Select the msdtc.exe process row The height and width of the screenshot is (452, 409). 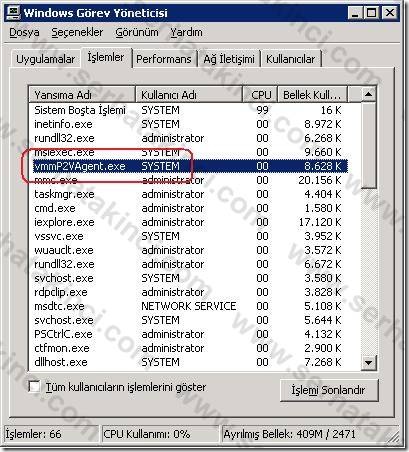coord(188,306)
